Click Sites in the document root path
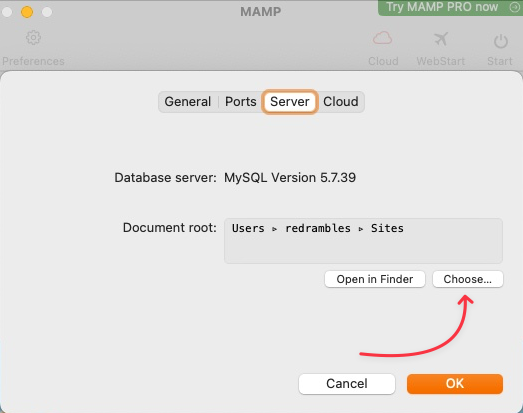 [x=387, y=228]
